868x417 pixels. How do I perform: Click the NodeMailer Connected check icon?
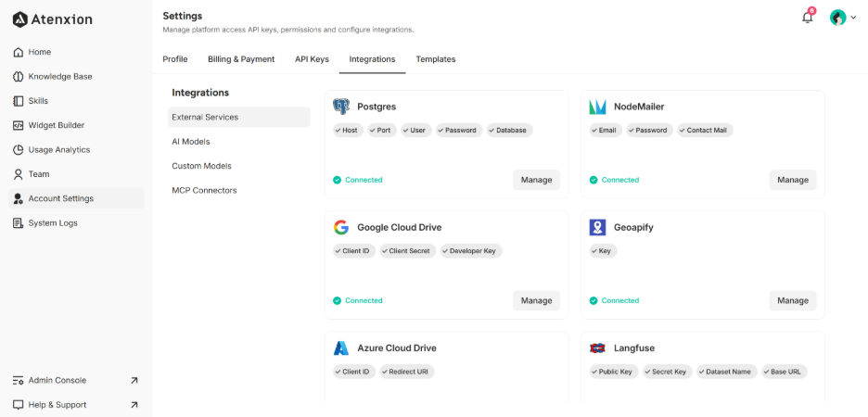click(594, 180)
